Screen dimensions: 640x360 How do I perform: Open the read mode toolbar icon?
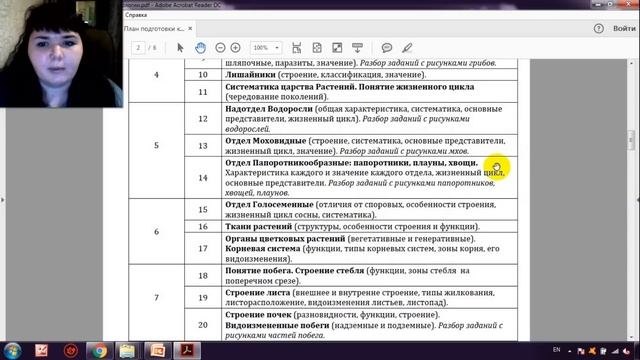point(357,48)
